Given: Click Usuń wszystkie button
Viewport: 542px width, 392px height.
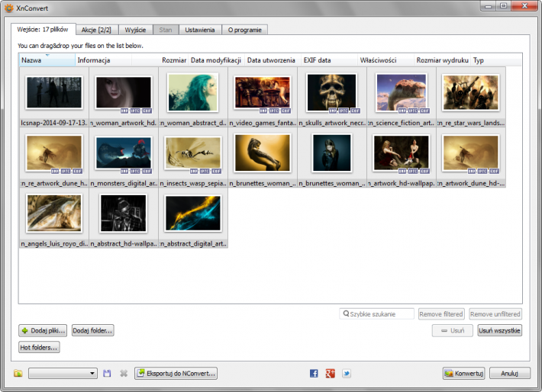Looking at the screenshot, I should tap(499, 330).
